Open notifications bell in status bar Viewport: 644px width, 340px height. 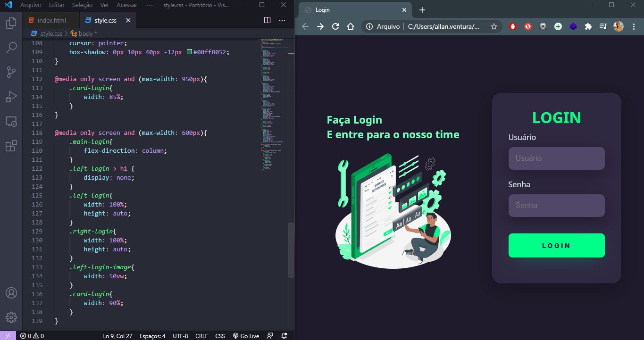[x=284, y=336]
